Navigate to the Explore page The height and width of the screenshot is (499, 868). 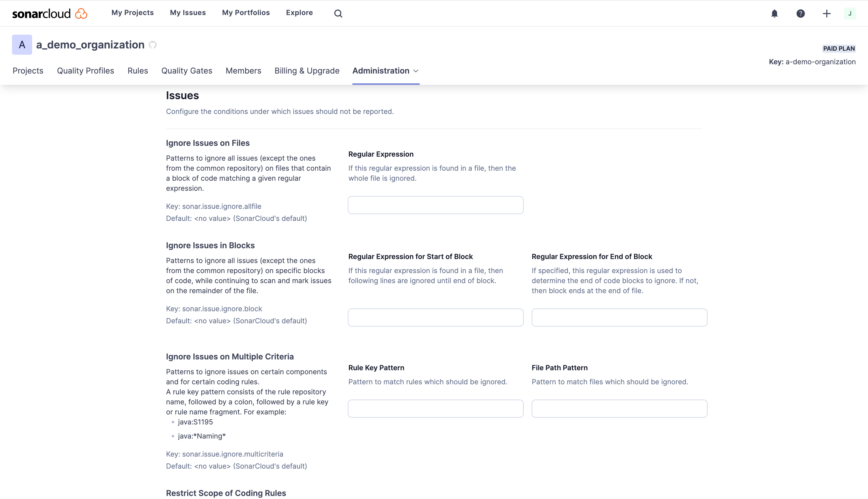pyautogui.click(x=299, y=13)
